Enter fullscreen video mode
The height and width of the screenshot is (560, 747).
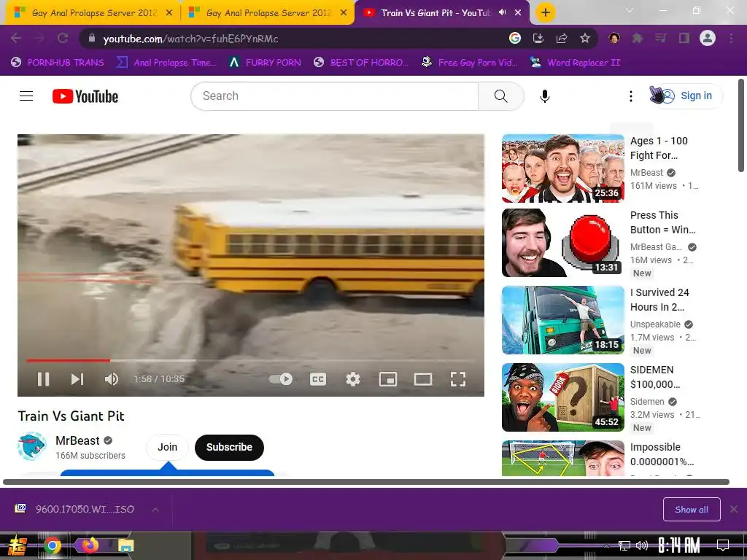pyautogui.click(x=458, y=379)
